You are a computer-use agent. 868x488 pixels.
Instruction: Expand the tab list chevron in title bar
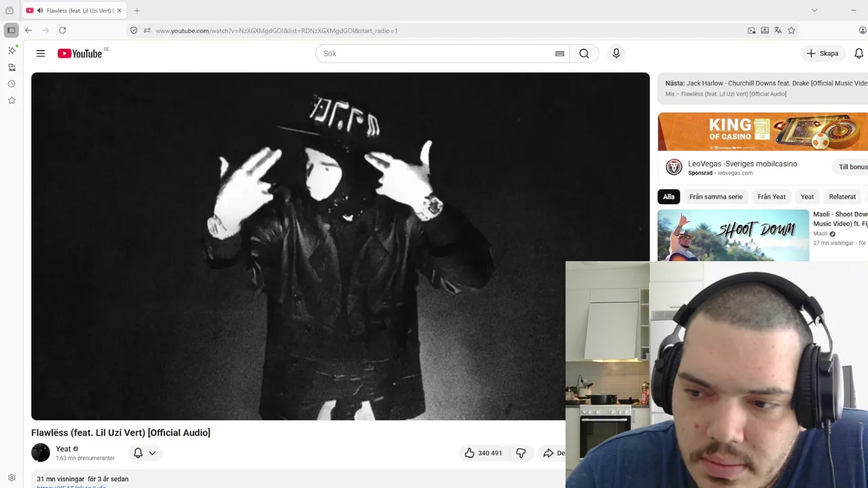click(x=814, y=10)
